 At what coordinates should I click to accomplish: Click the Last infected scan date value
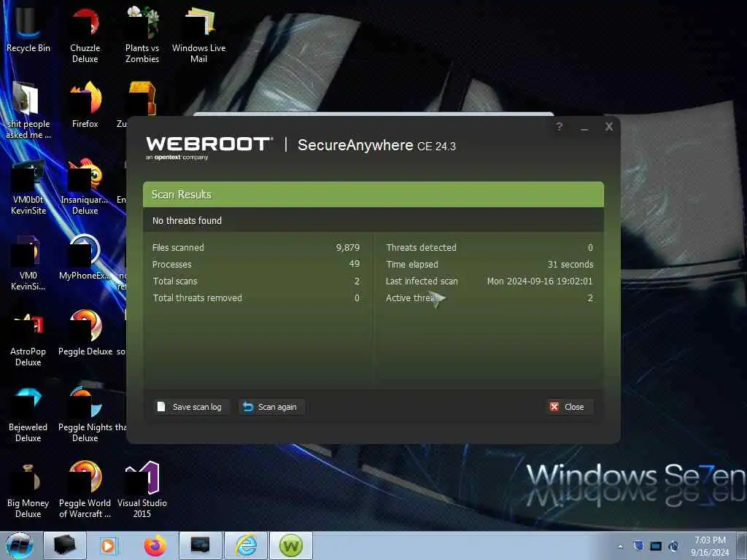click(540, 281)
